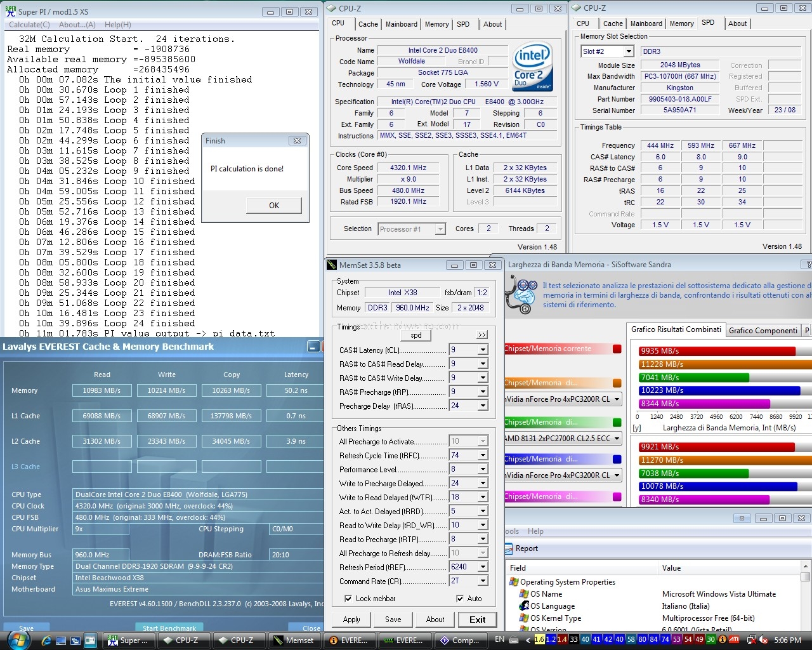
Task: Click the ATI tray icon
Action: 734,640
